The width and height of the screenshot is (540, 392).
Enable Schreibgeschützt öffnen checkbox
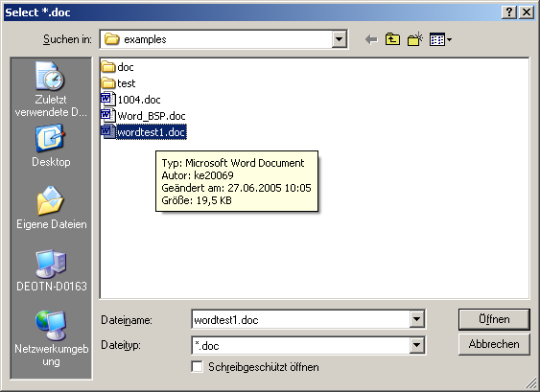click(197, 367)
